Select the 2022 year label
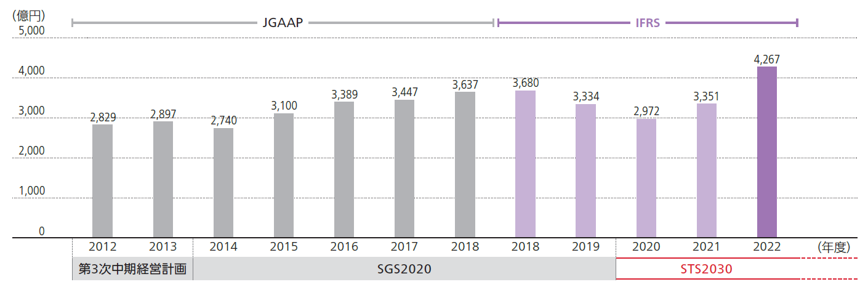The image size is (868, 287). pos(766,247)
